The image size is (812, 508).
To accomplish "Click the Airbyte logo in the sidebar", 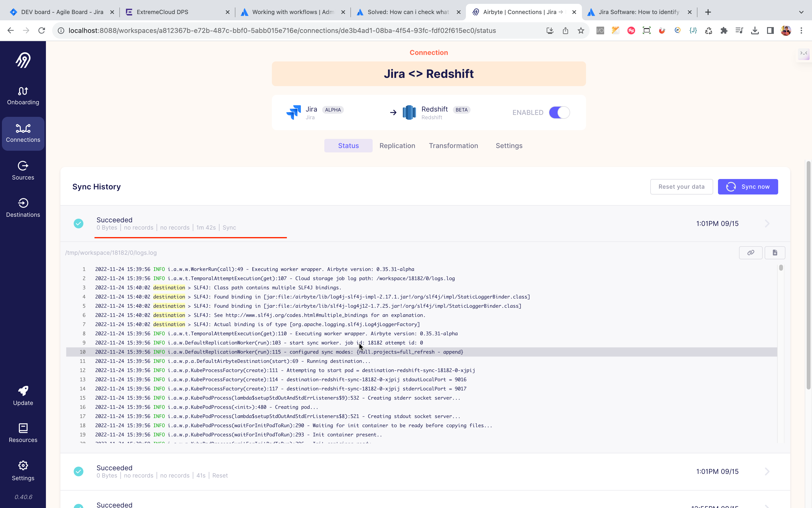I will (x=23, y=60).
